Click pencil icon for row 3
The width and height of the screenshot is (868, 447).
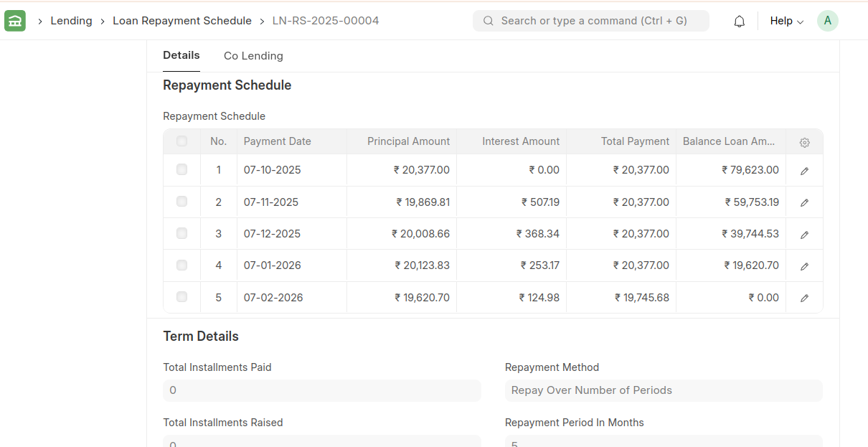click(804, 235)
